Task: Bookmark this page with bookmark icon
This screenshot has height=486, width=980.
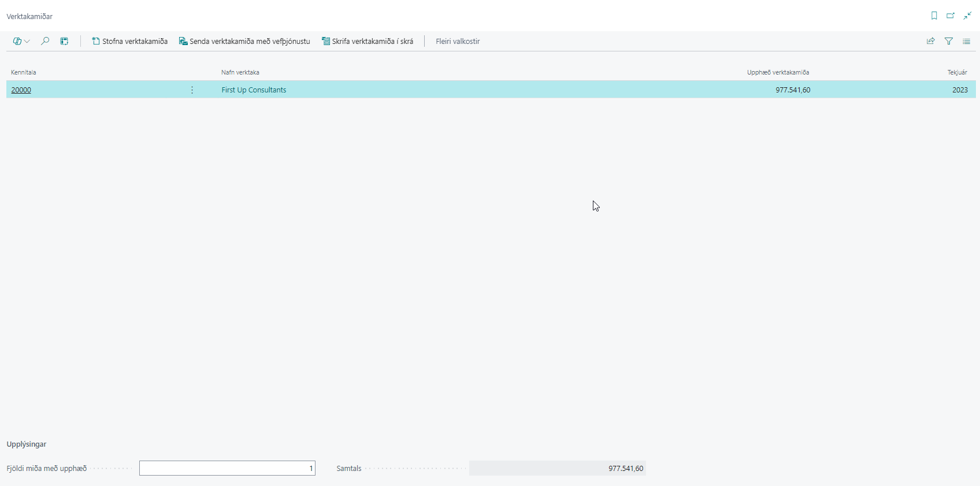Action: (x=934, y=16)
